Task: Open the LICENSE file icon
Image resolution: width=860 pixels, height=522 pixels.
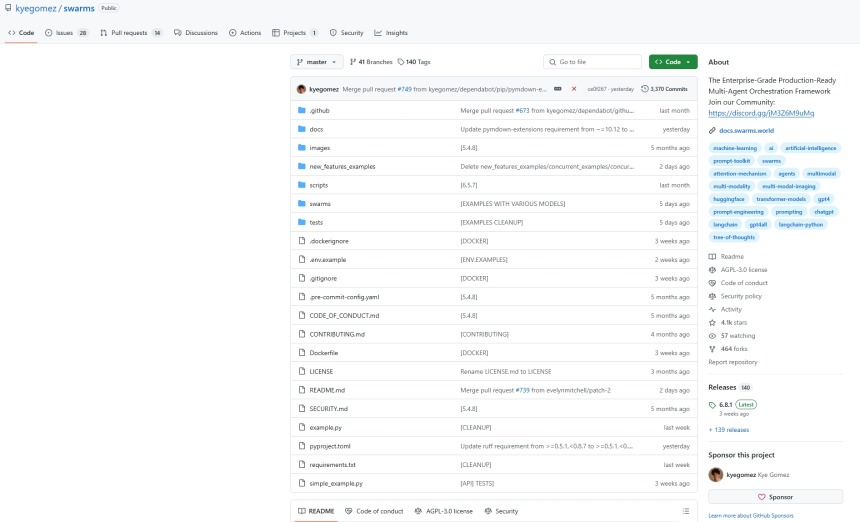Action: pyautogui.click(x=302, y=371)
